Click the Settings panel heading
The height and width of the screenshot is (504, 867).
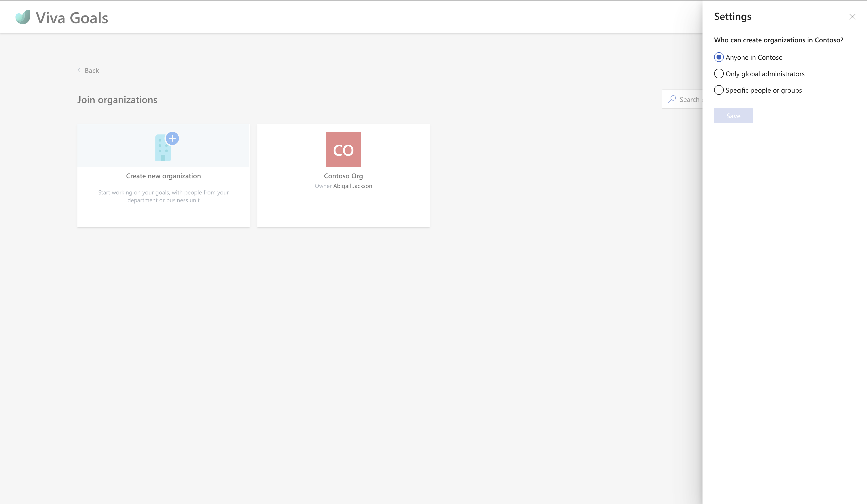[732, 16]
